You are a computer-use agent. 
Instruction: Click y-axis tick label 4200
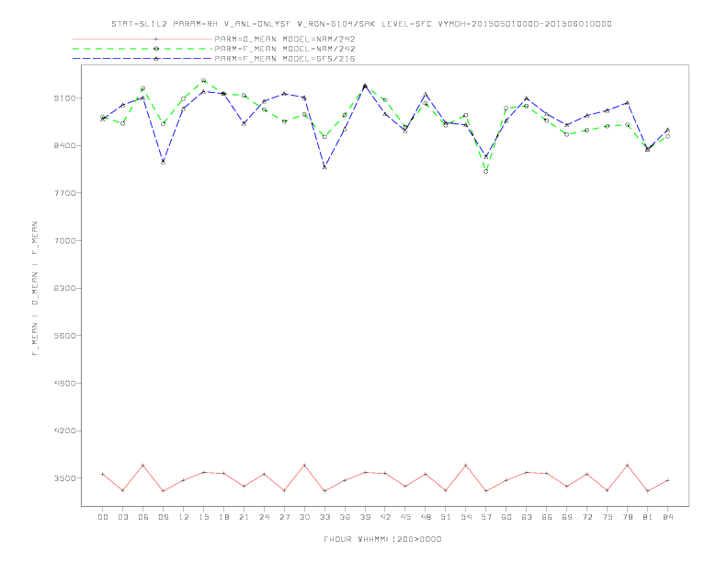click(66, 431)
